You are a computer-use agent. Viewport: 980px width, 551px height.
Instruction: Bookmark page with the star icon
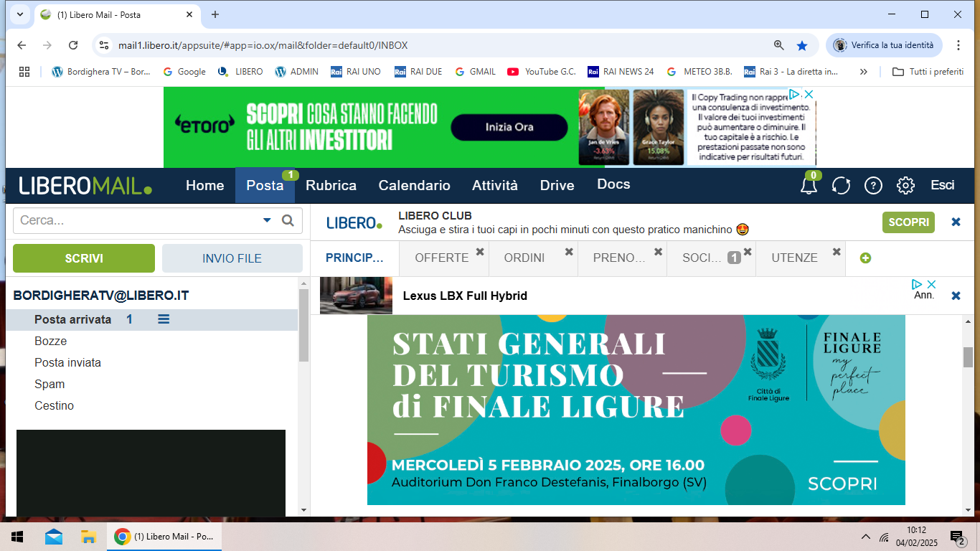pos(802,45)
